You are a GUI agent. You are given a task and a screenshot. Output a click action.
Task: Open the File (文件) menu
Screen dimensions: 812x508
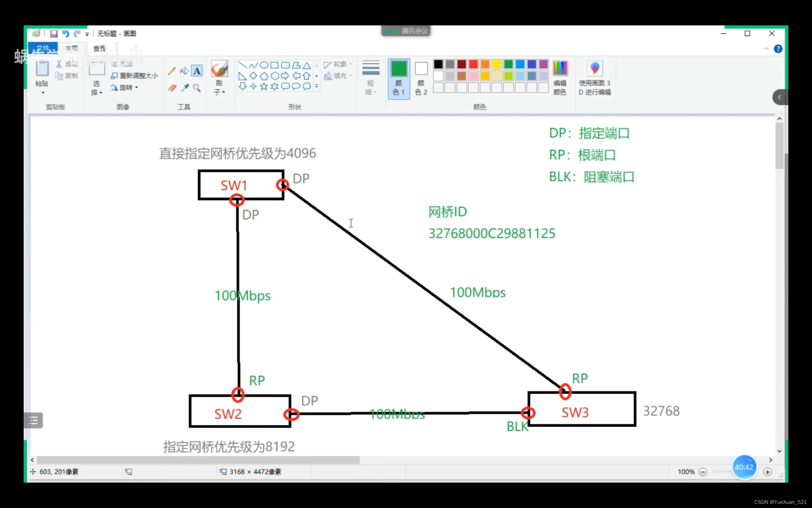click(x=43, y=48)
